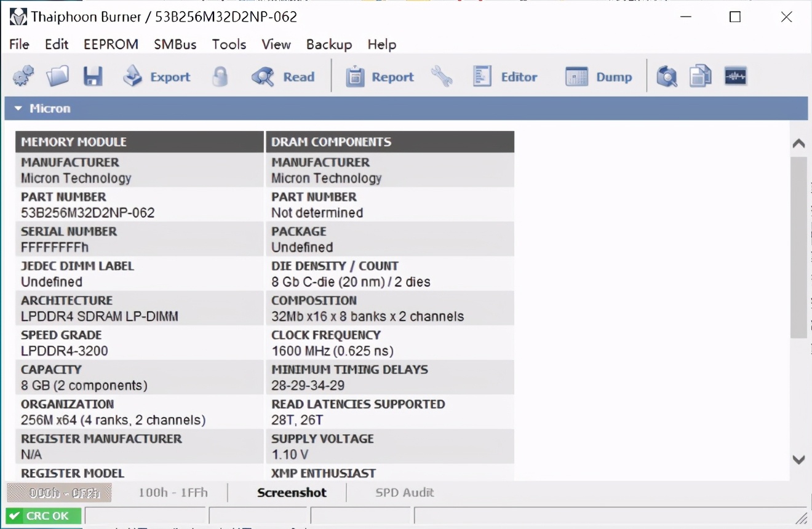Viewport: 812px width, 529px height.
Task: Click 'Micron Technology' under MEMORY MODULE manufacturer
Action: click(x=76, y=178)
